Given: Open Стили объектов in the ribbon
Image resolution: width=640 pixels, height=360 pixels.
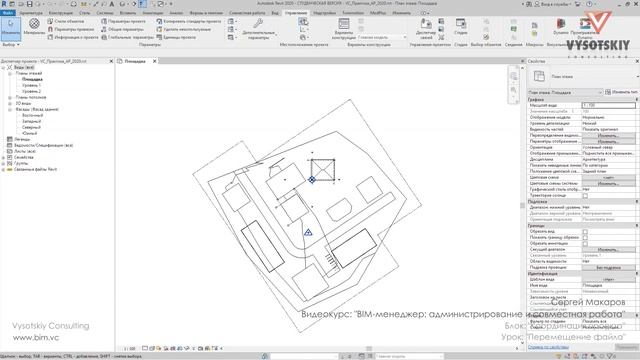Looking at the screenshot, I should [66, 21].
